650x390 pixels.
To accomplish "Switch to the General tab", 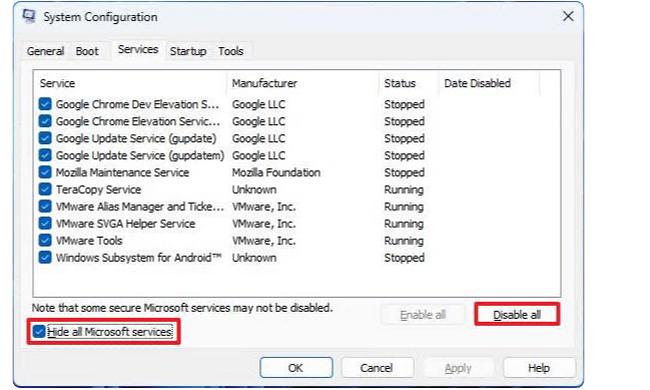I will tap(45, 51).
